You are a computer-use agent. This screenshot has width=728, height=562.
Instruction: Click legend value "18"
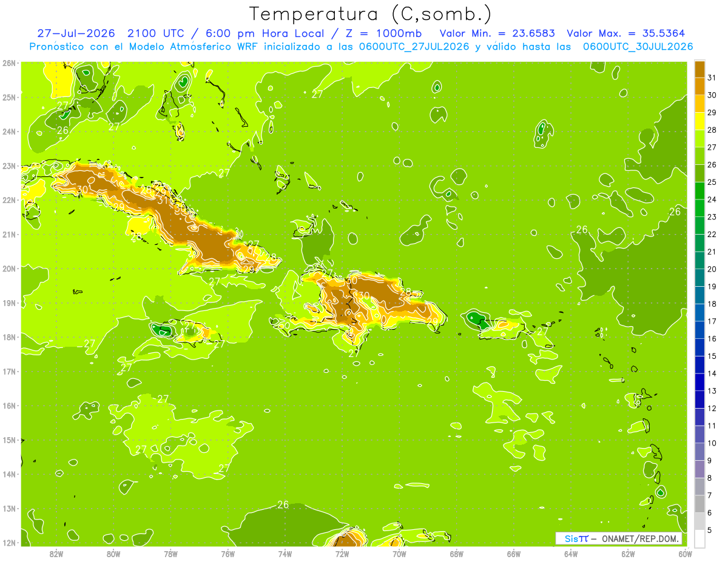pyautogui.click(x=712, y=304)
